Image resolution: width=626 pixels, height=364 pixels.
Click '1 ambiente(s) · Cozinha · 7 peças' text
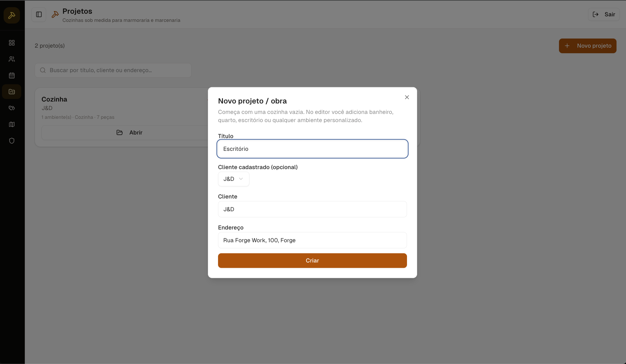(78, 117)
